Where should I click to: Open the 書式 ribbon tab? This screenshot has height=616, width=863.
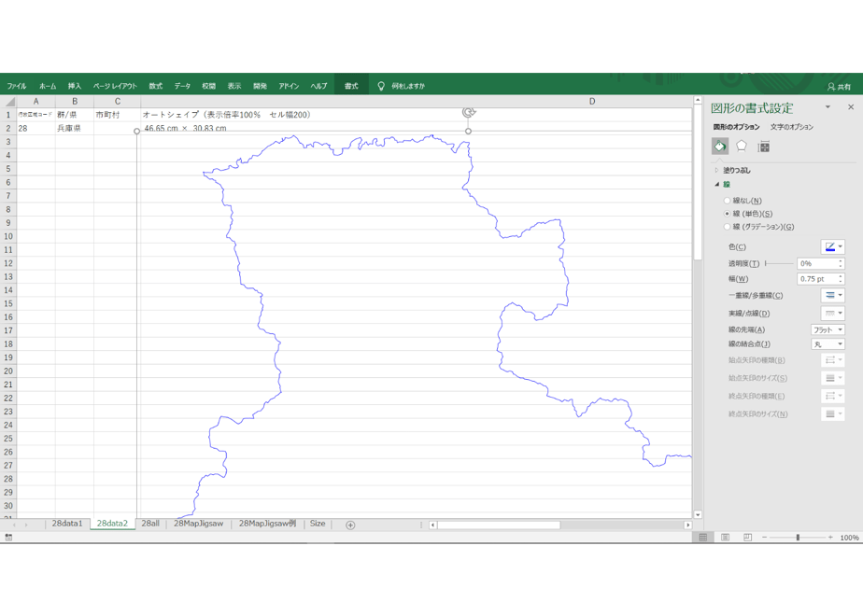(351, 86)
